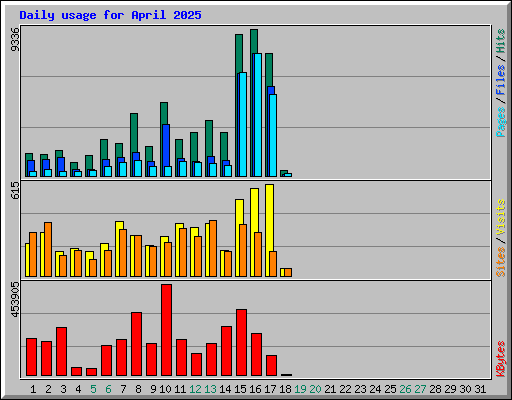Screen dimensions: 512x400
Task: Click day 31 on the x-axis
Action: pos(480,389)
